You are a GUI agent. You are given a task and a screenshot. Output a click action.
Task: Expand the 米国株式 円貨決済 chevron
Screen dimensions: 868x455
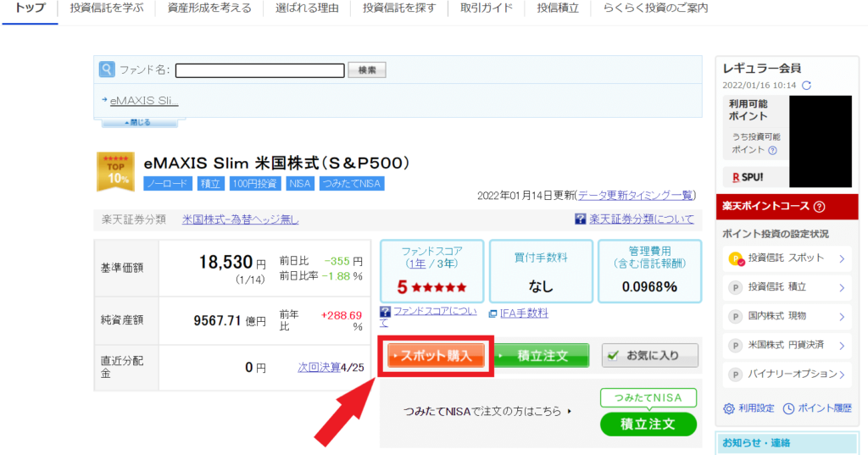[x=842, y=346]
